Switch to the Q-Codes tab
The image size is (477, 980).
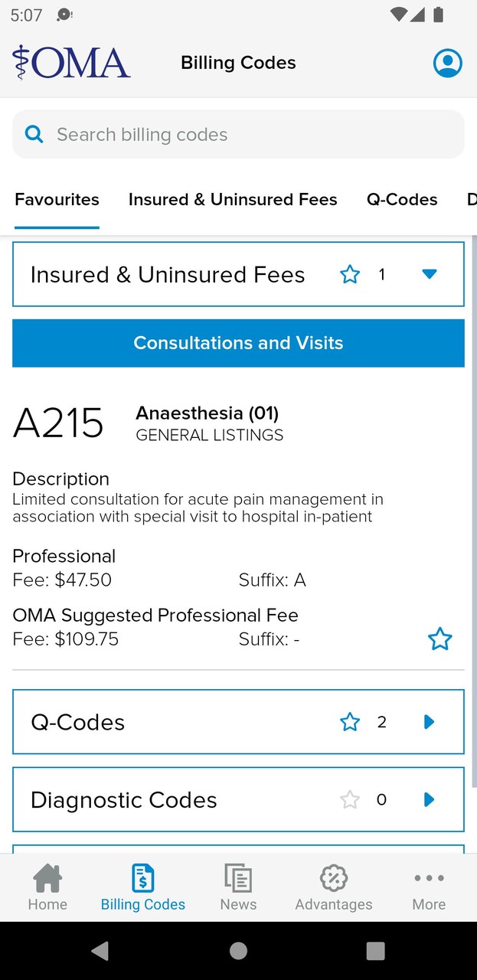[x=402, y=199]
